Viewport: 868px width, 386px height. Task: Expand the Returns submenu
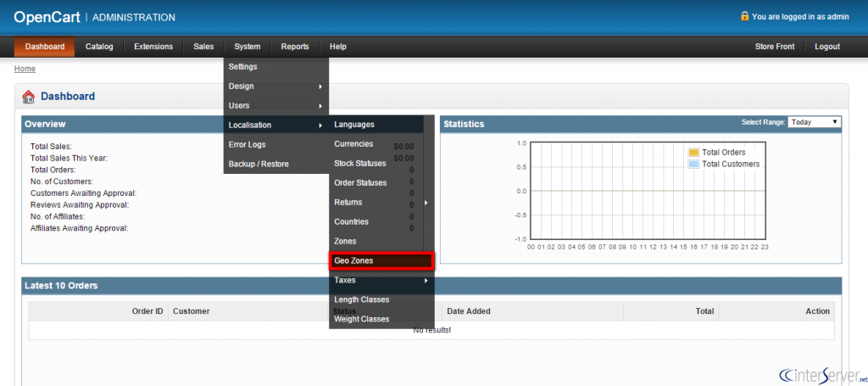click(381, 203)
